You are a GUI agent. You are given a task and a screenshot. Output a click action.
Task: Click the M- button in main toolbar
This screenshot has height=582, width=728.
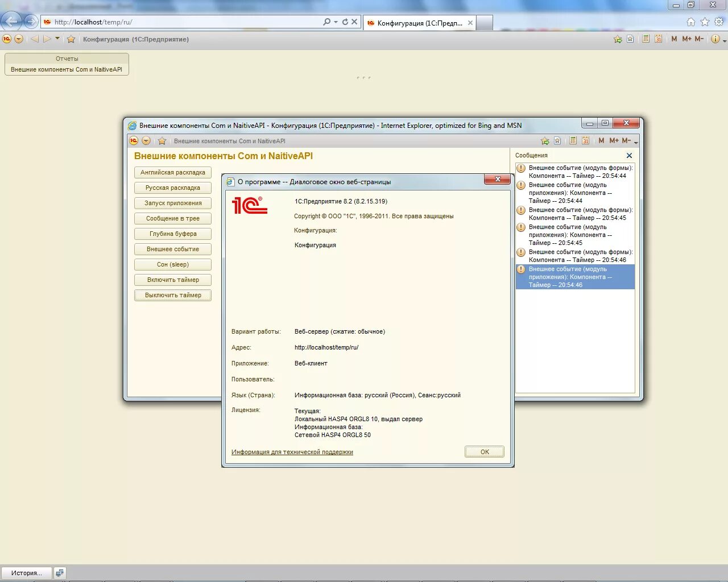[x=699, y=39]
